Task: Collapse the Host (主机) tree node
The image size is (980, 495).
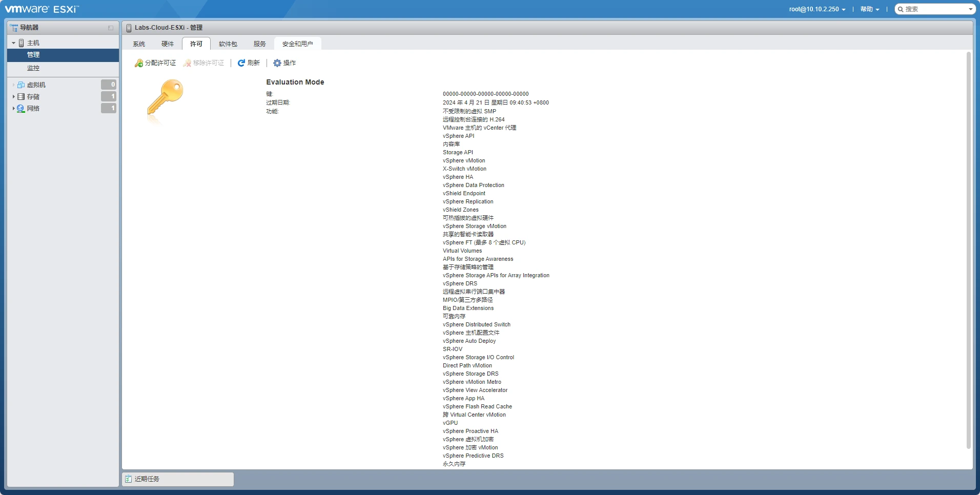Action: (13, 43)
